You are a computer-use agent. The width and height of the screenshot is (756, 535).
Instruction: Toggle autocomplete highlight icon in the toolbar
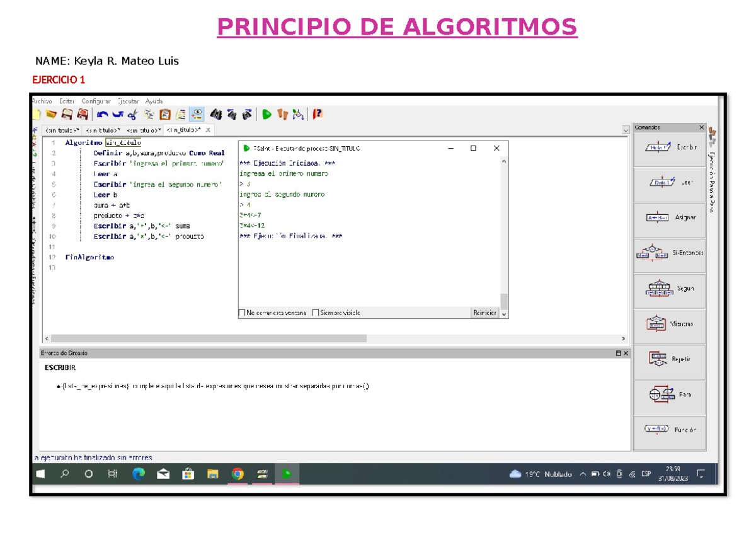pos(195,114)
